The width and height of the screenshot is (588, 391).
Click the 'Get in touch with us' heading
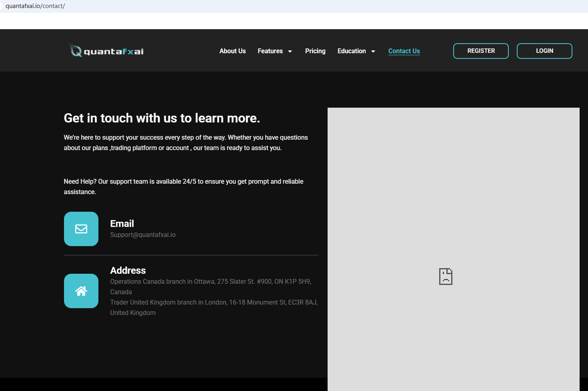tap(162, 118)
